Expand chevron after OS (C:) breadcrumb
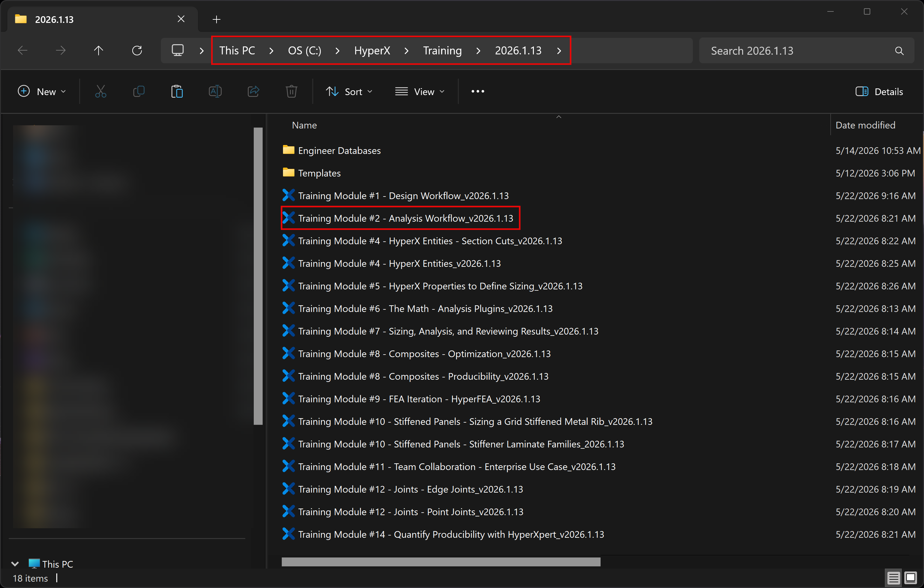 point(337,51)
